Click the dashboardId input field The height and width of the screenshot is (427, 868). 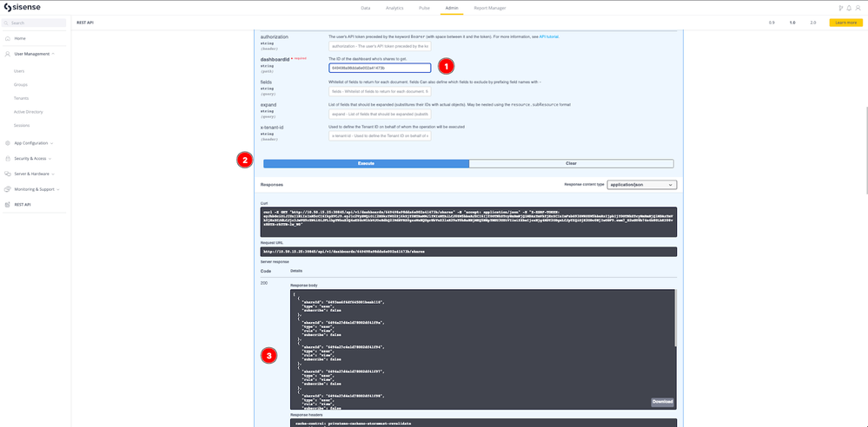(x=380, y=68)
